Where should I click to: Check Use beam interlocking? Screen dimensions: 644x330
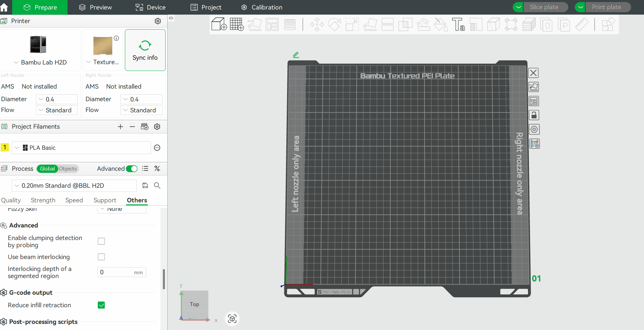(101, 257)
